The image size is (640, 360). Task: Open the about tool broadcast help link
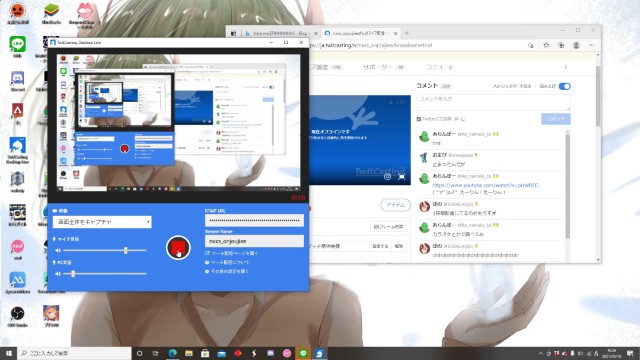point(227,262)
